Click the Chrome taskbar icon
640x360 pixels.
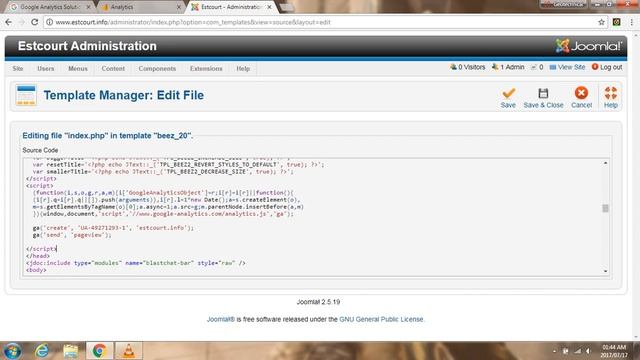coord(99,351)
